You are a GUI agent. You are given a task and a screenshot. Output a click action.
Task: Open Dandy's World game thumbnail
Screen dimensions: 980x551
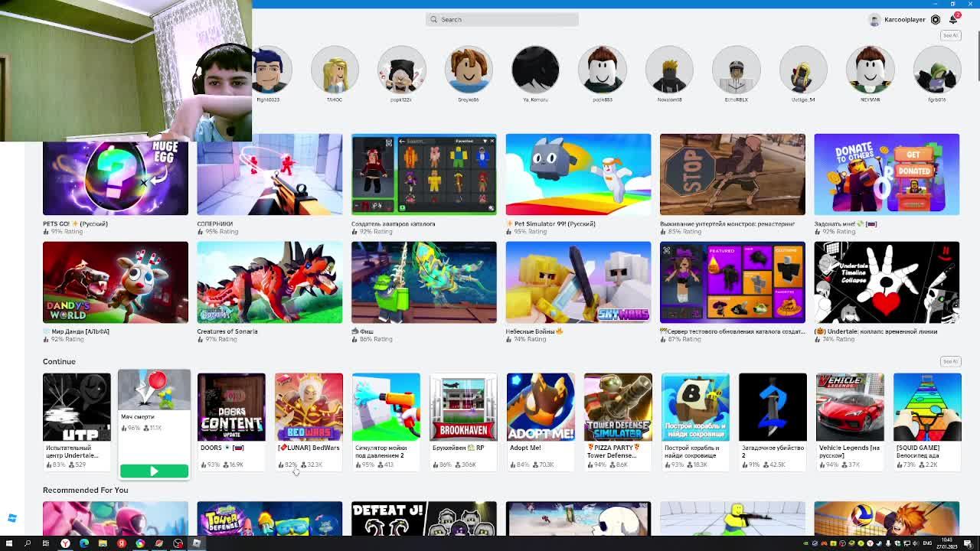coord(116,282)
